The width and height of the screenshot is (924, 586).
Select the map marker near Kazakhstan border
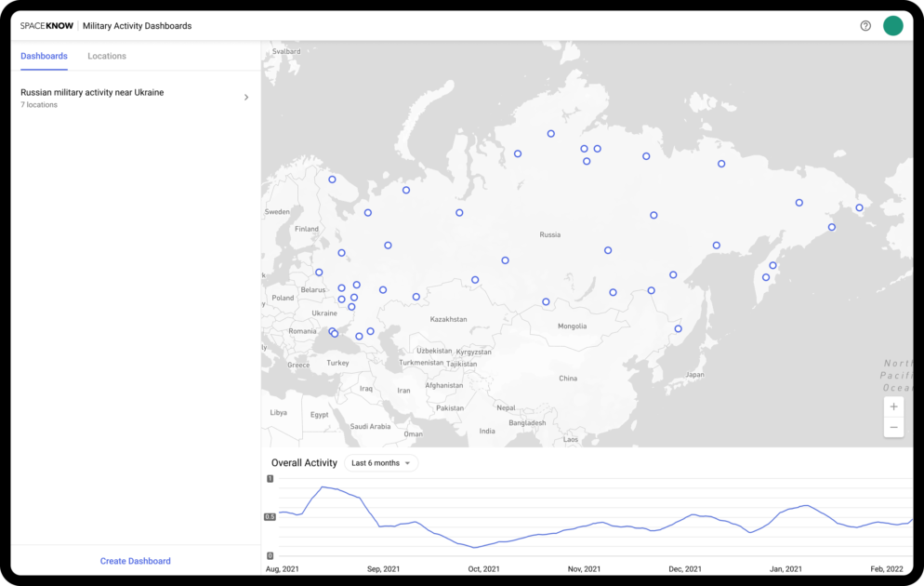475,279
